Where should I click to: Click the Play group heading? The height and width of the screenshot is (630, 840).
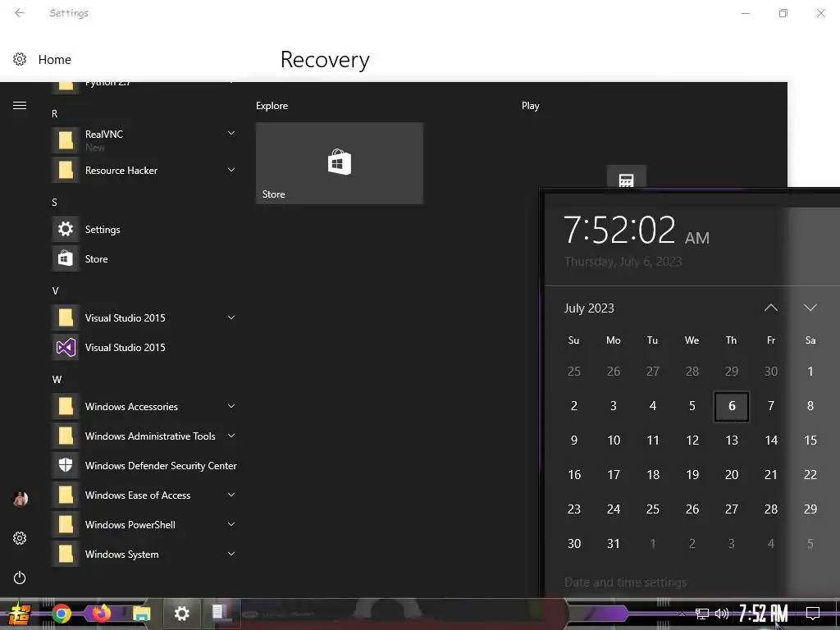[x=531, y=106]
